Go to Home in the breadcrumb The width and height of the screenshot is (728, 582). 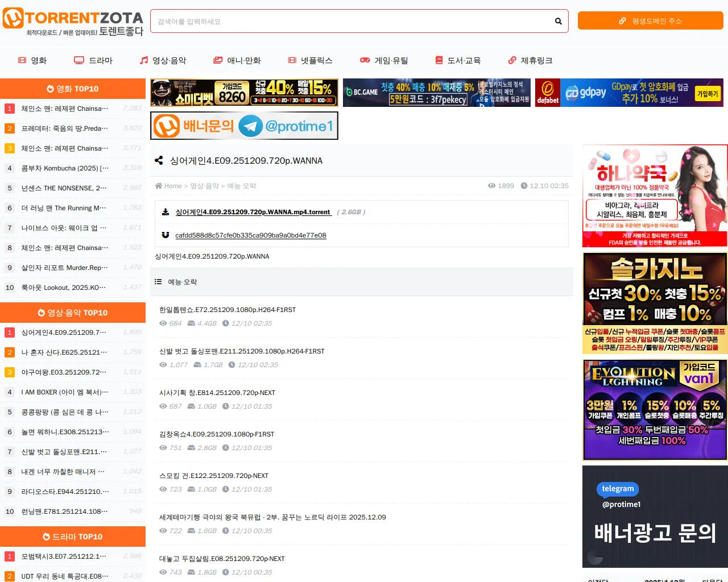click(173, 186)
